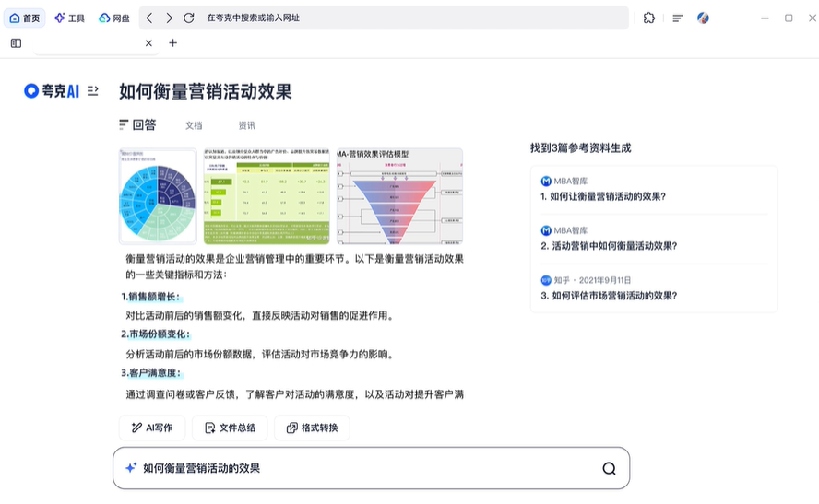819x504 pixels.
Task: Open the user profile avatar
Action: click(x=703, y=18)
